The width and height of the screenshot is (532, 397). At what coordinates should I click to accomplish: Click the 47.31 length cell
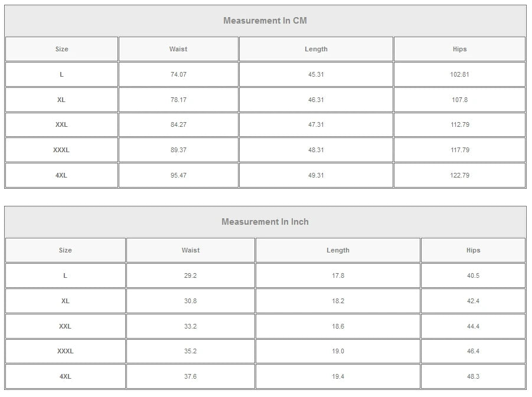tap(316, 124)
